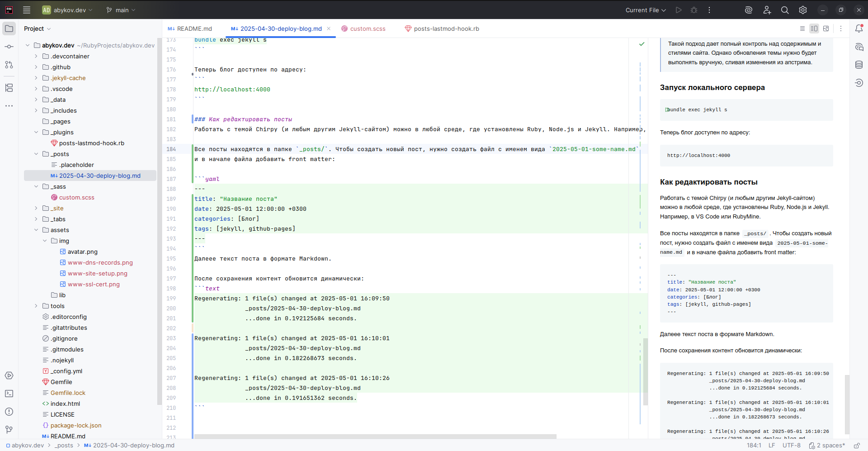This screenshot has height=451, width=868.
Task: Open the AI Assistant swirl icon
Action: (749, 10)
